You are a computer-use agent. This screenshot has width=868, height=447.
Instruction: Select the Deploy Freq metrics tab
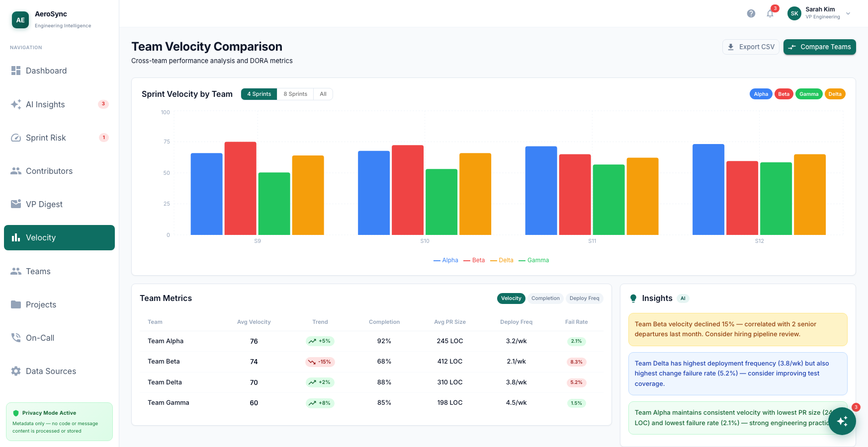[x=584, y=298]
